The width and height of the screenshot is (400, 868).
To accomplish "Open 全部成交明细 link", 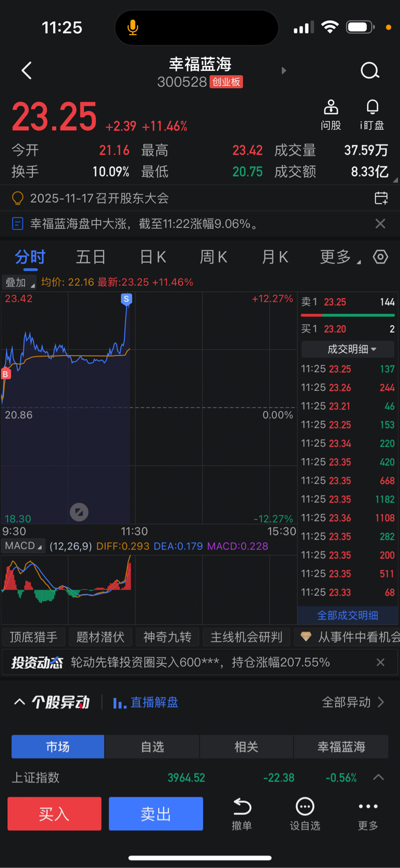I will [348, 615].
